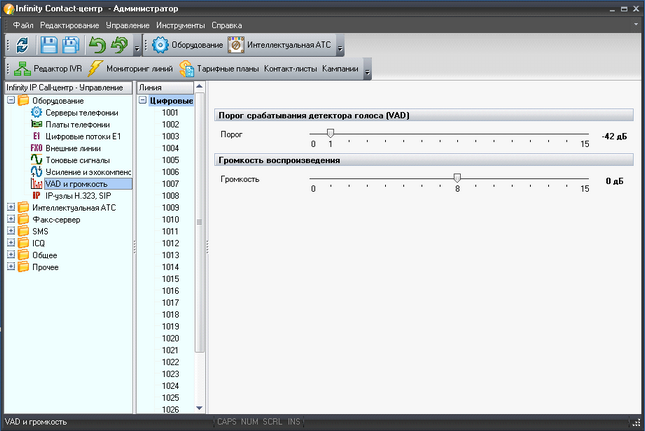
Task: Select line 1005 in the list
Action: tap(170, 160)
